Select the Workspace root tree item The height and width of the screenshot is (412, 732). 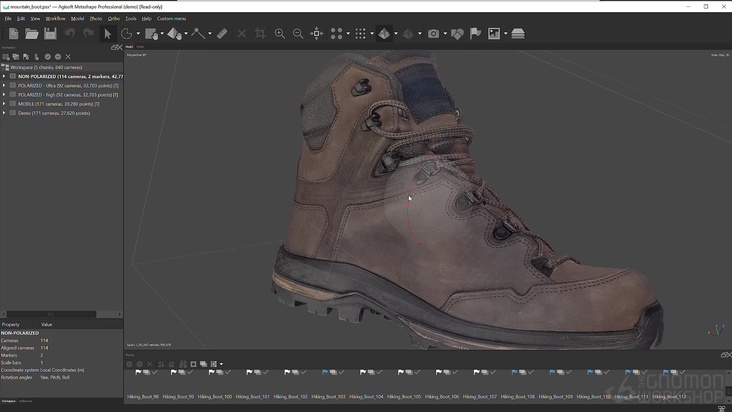[x=46, y=67]
